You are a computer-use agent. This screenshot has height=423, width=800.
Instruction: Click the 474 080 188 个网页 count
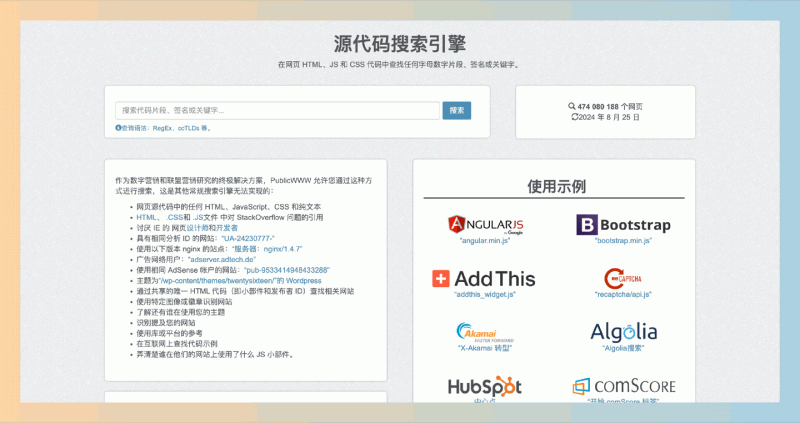pyautogui.click(x=610, y=107)
